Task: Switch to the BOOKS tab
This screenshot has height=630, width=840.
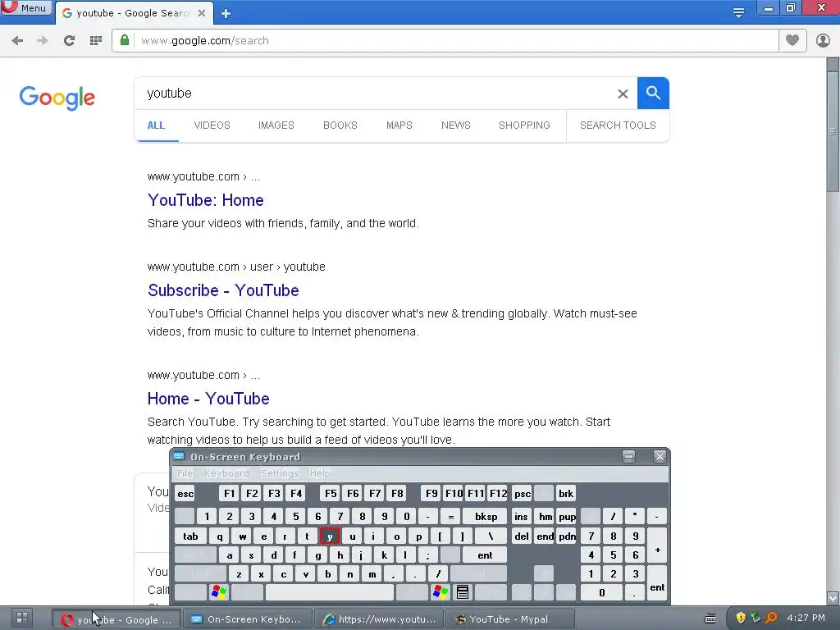Action: pos(340,126)
